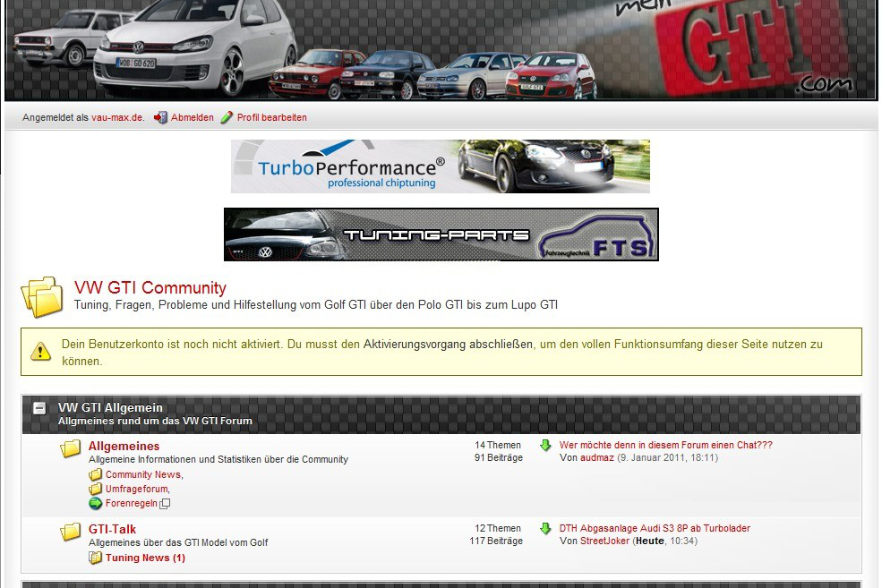Open the Allgemeines forum
The width and height of the screenshot is (882, 588).
coord(124,446)
